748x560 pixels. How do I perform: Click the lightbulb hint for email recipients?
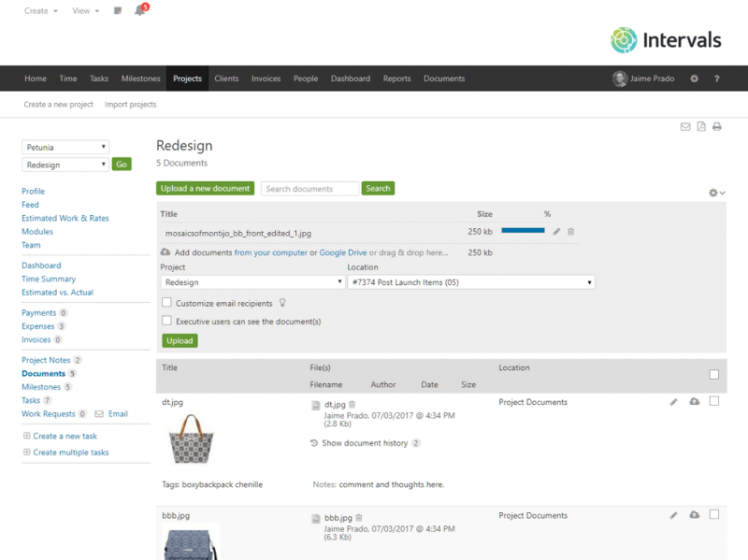click(282, 302)
